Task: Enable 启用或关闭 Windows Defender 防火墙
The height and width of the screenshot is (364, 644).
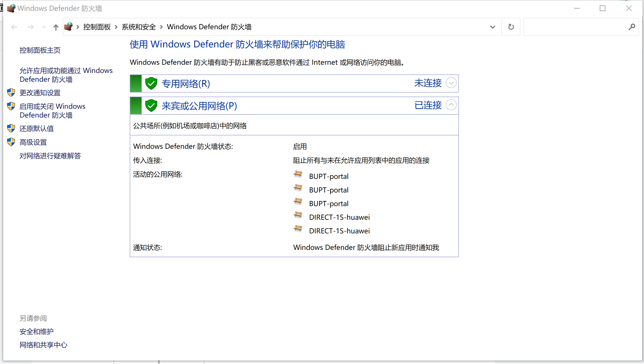Action: point(53,110)
